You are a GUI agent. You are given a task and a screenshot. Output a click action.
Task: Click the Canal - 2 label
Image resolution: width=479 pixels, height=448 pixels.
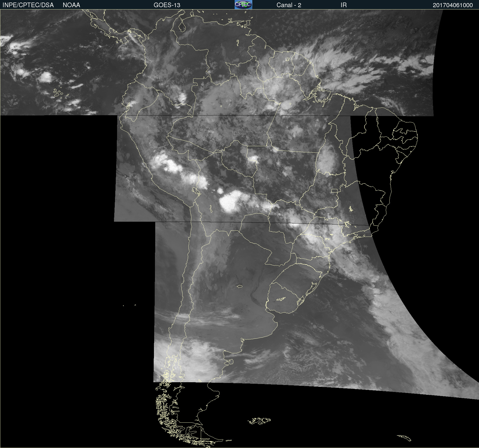tap(289, 5)
